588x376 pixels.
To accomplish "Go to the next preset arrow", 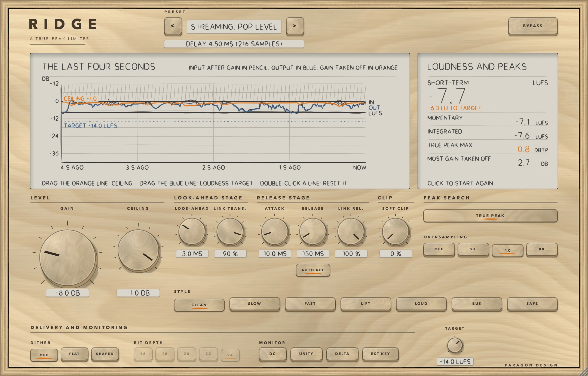I will 295,26.
